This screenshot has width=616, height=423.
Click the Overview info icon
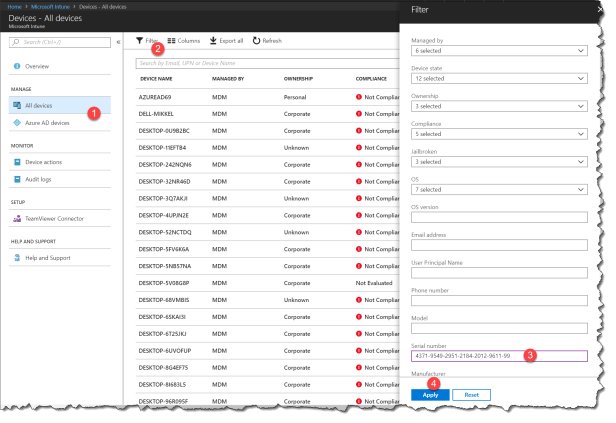pos(17,66)
